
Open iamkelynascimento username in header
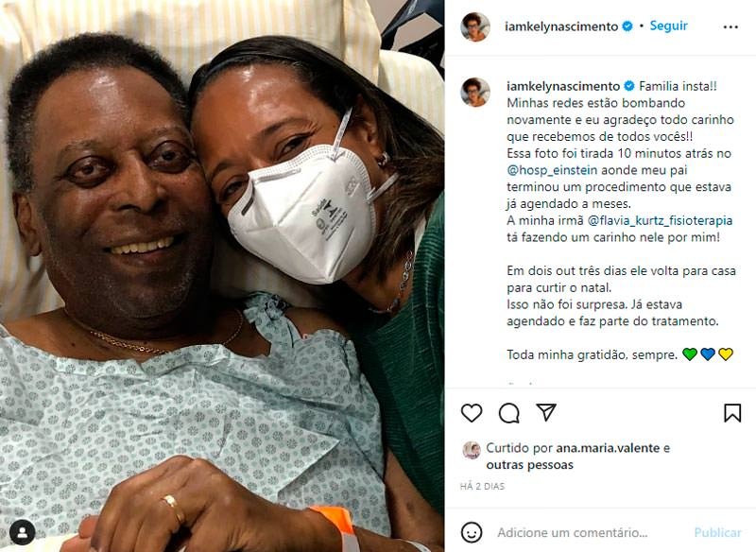coord(561,26)
